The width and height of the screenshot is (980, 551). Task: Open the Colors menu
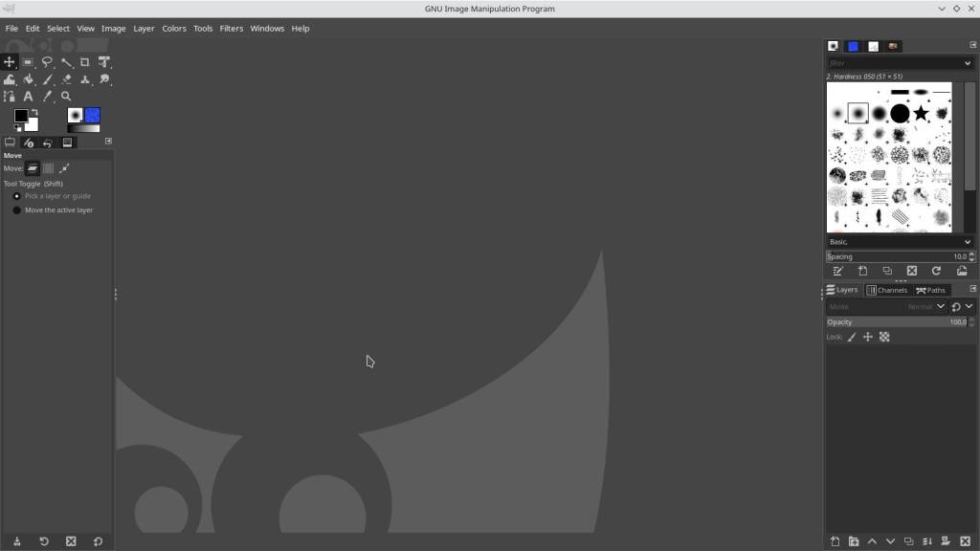pos(174,28)
